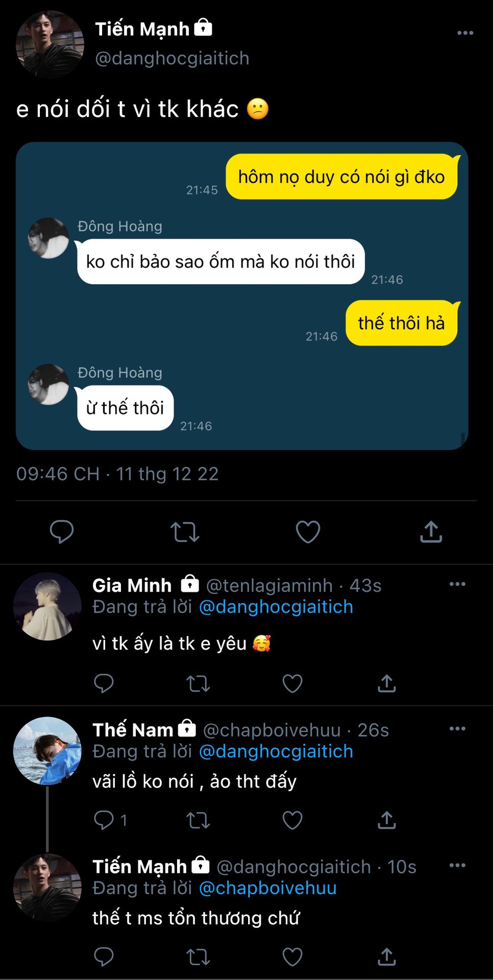This screenshot has width=493, height=980.
Task: Like the main tweet by Tiến Mạnh
Action: [308, 532]
